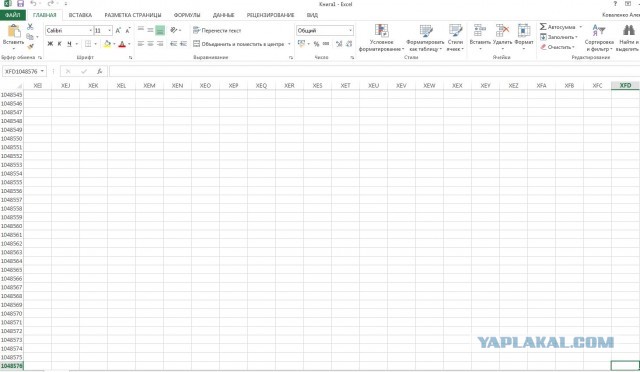Select column header XFD
The image size is (640, 372).
(625, 86)
